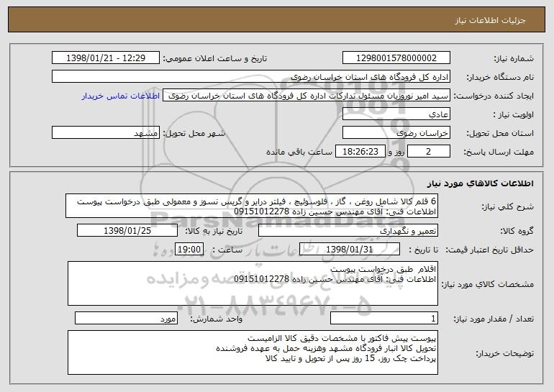Click the label شماره نیاز

click(514, 59)
